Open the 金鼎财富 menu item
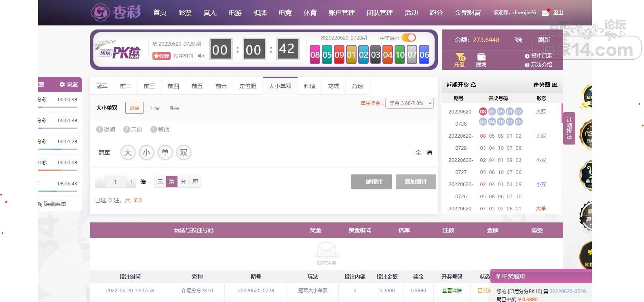The height and width of the screenshot is (302, 644). click(x=468, y=13)
